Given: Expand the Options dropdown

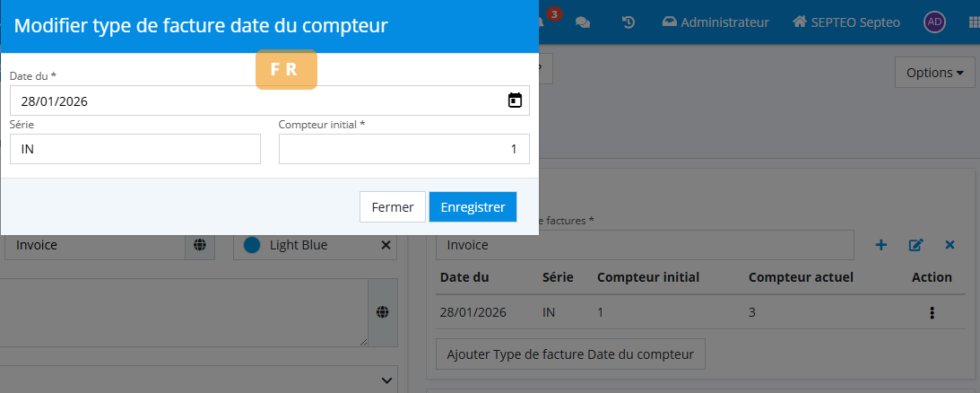Looking at the screenshot, I should pyautogui.click(x=934, y=73).
